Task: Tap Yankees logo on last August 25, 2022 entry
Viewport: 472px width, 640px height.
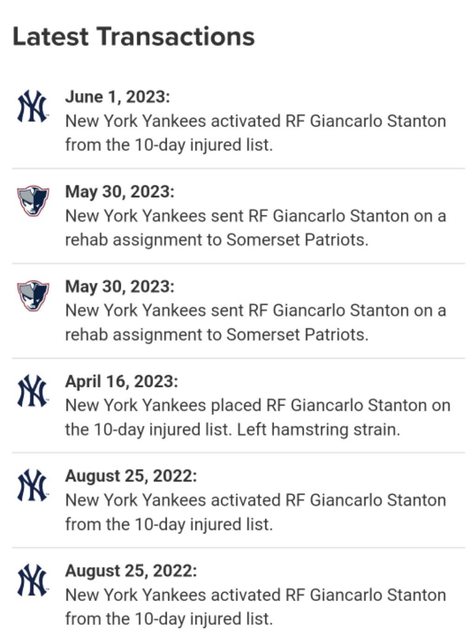Action: (x=32, y=580)
